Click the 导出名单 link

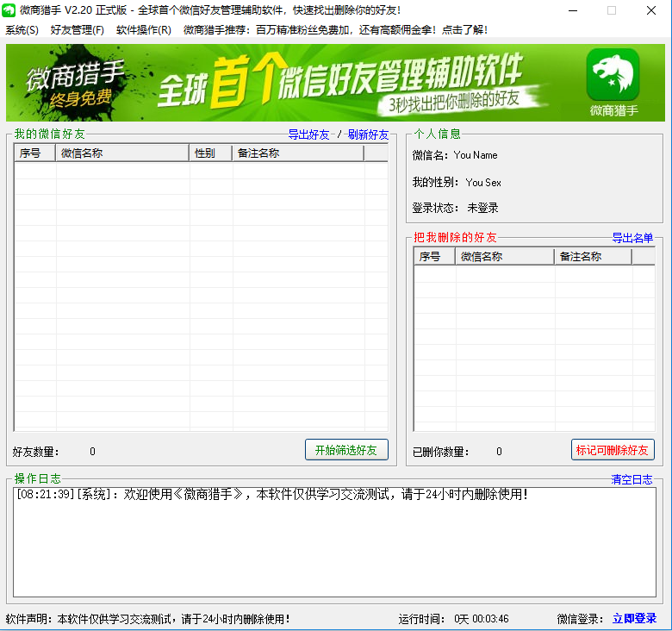(x=632, y=238)
